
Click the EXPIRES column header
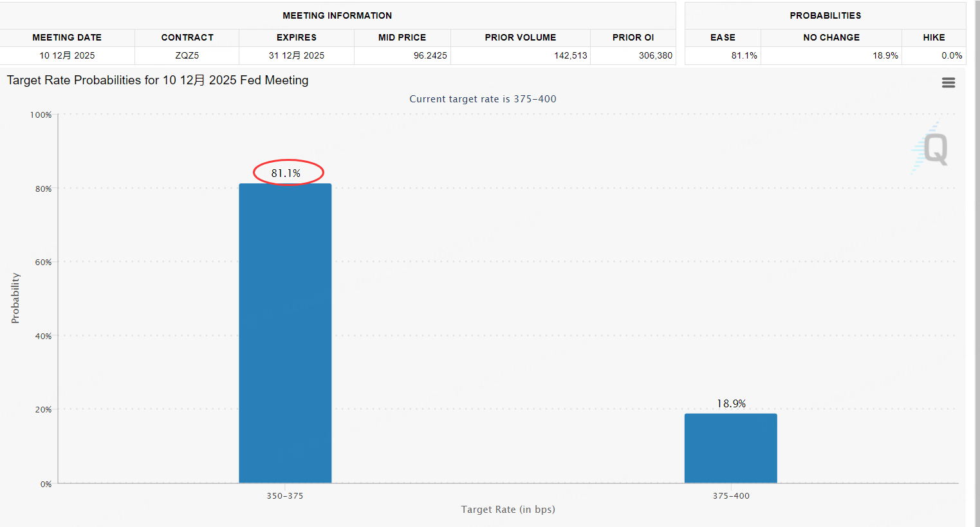297,37
